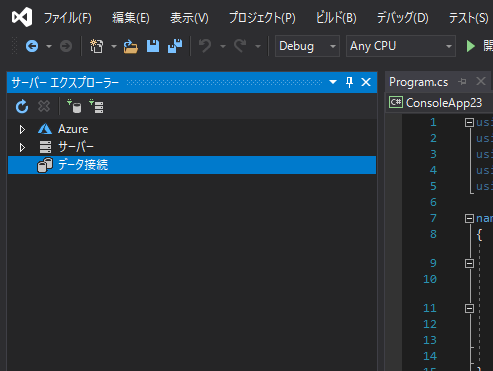493x371 pixels.
Task: Refresh the Server Explorer tree
Action: coord(22,107)
